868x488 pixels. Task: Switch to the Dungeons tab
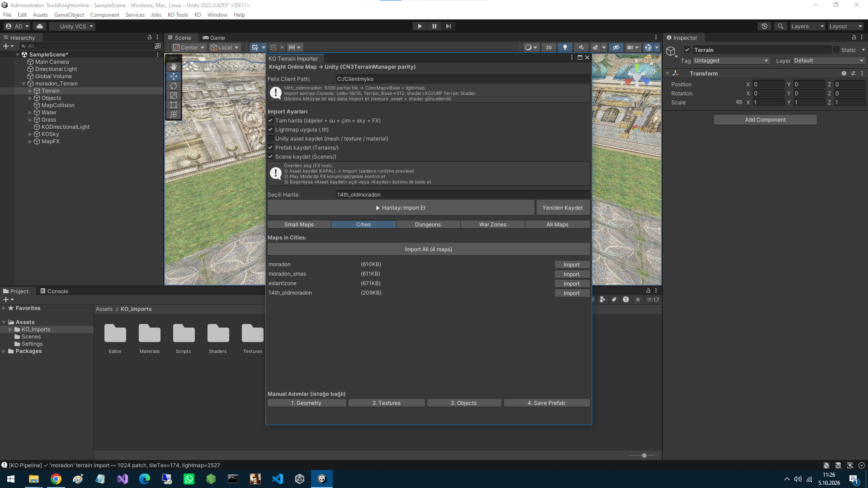[428, 225]
